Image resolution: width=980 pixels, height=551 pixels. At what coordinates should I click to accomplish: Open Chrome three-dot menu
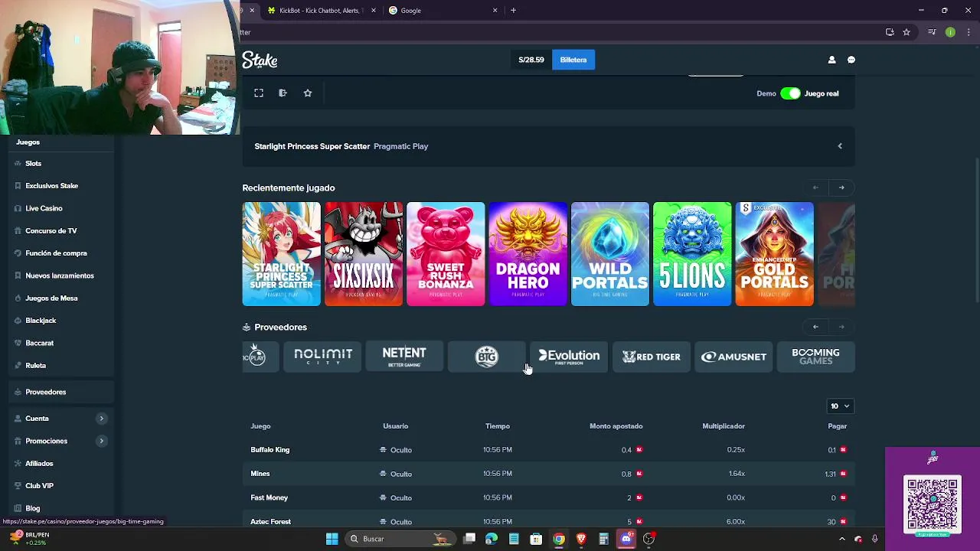969,32
